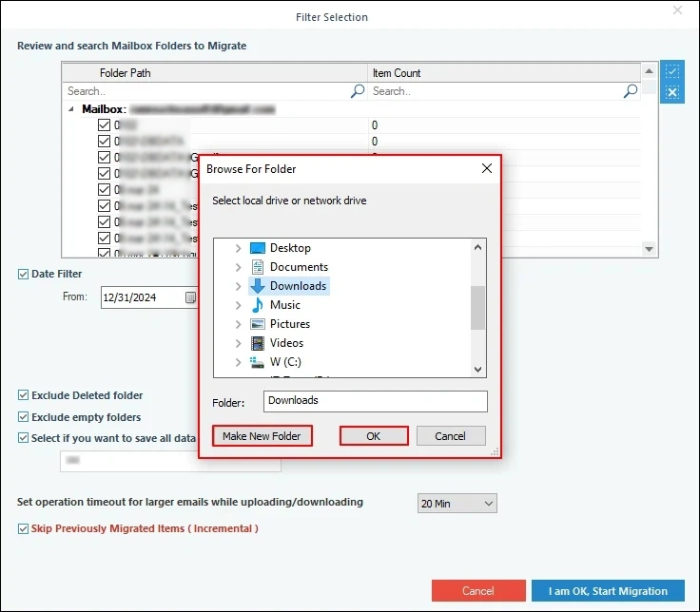The width and height of the screenshot is (700, 612).
Task: Click the Folder name input field
Action: (x=375, y=401)
